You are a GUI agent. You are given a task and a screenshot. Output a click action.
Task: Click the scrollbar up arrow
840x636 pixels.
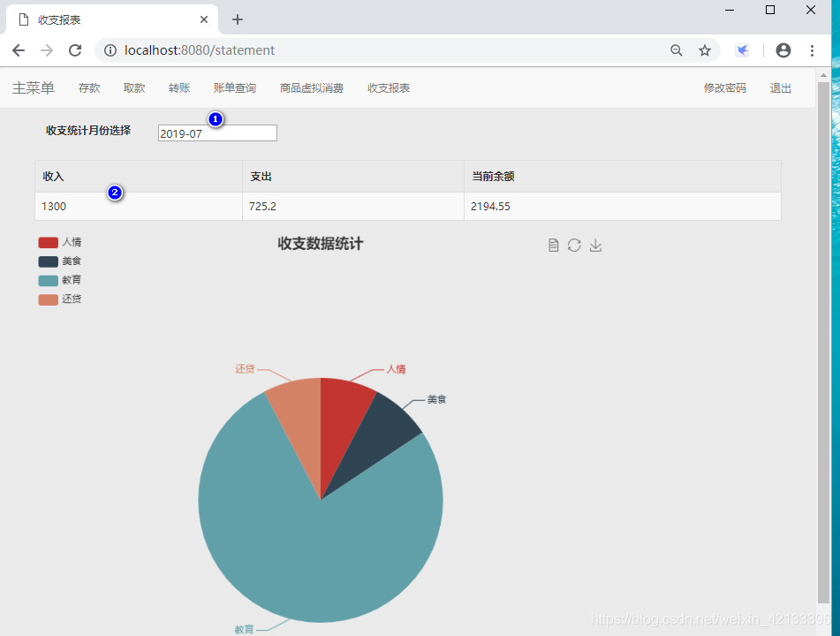[823, 74]
